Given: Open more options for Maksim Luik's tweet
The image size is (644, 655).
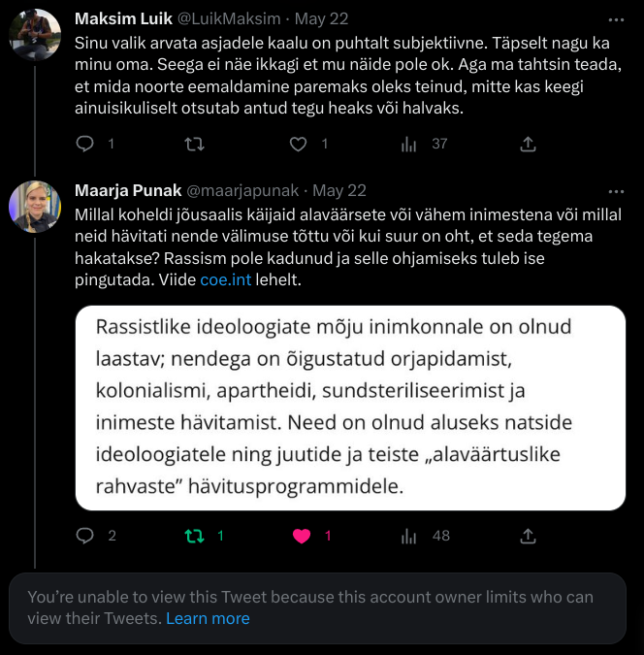Looking at the screenshot, I should 616,19.
